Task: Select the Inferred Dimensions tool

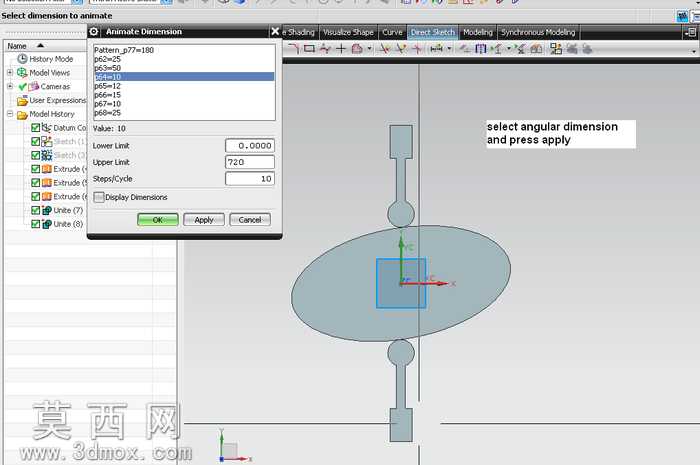Action: (436, 48)
